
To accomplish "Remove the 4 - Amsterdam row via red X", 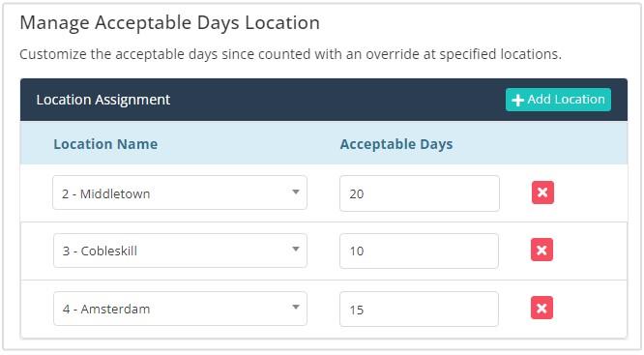I will [x=542, y=309].
